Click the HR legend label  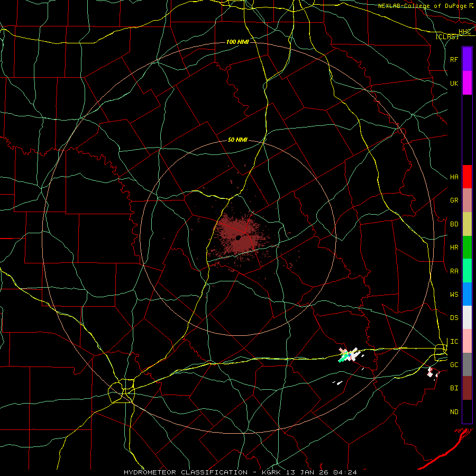pyautogui.click(x=454, y=248)
